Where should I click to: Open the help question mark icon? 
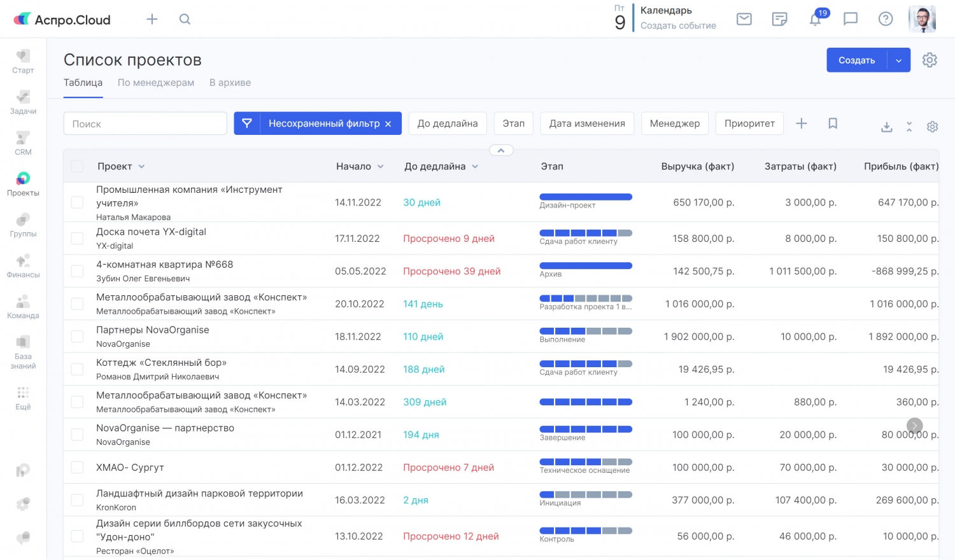[x=885, y=19]
